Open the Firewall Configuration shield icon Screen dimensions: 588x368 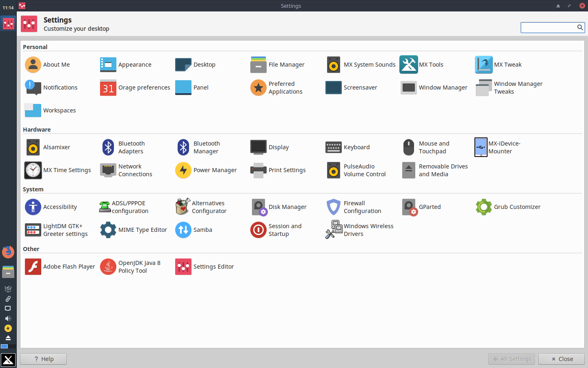click(x=334, y=207)
